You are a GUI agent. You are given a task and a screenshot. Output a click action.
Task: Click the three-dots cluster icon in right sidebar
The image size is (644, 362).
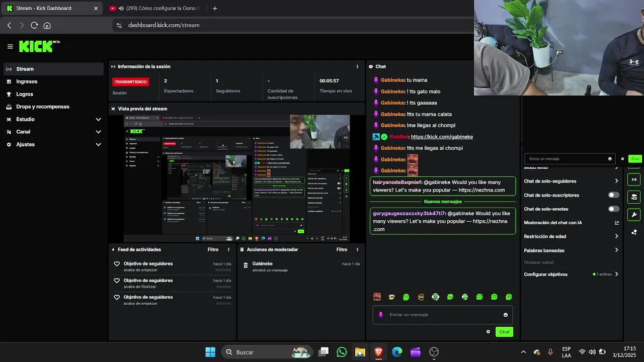point(634,232)
